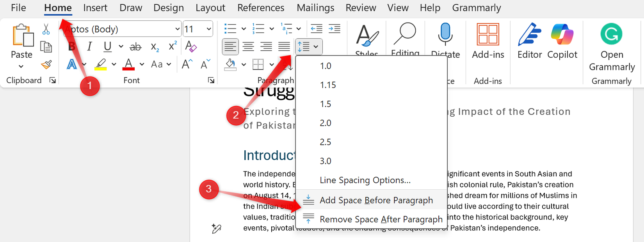The width and height of the screenshot is (644, 242).
Task: Select Add Space Before Paragraph
Action: coord(371,200)
